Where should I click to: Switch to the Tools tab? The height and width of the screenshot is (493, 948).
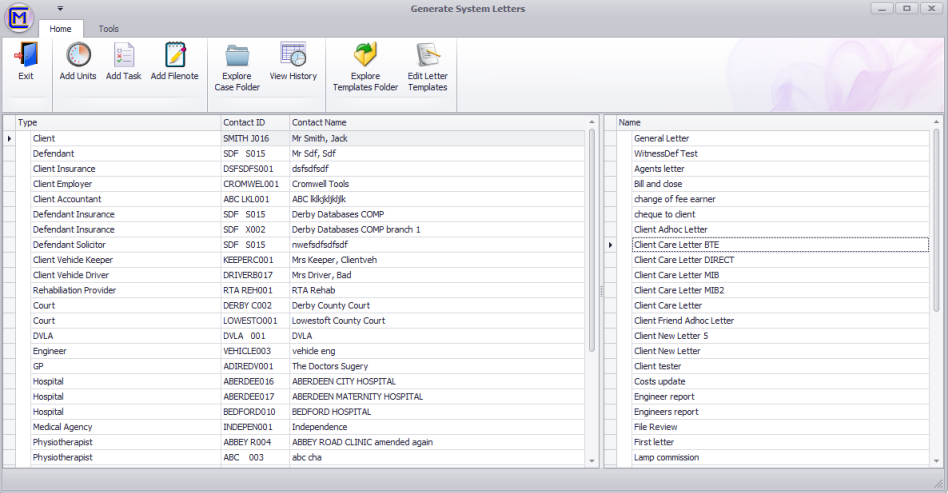click(108, 29)
